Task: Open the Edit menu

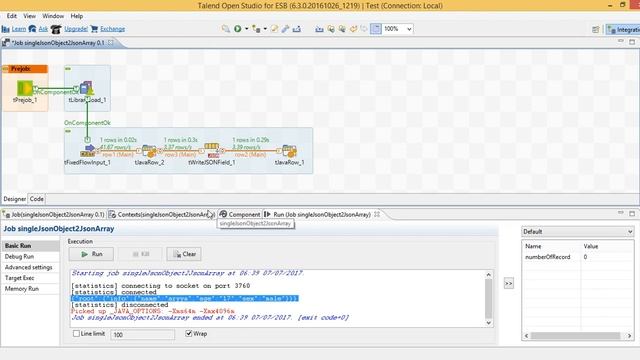Action: (11, 16)
